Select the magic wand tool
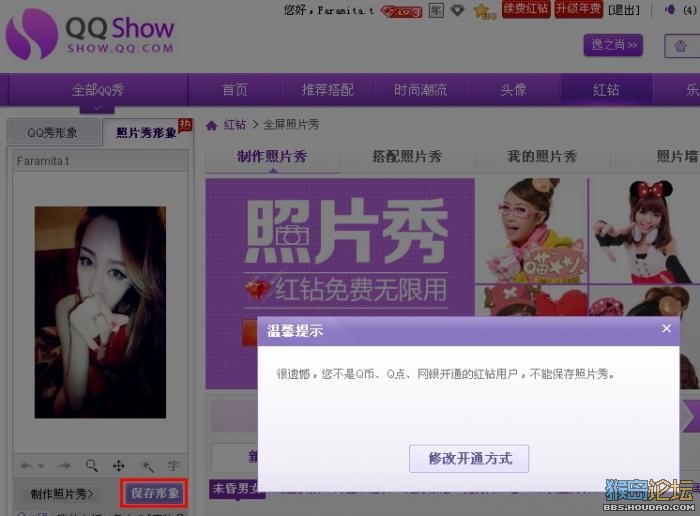700x516 pixels. pyautogui.click(x=147, y=466)
